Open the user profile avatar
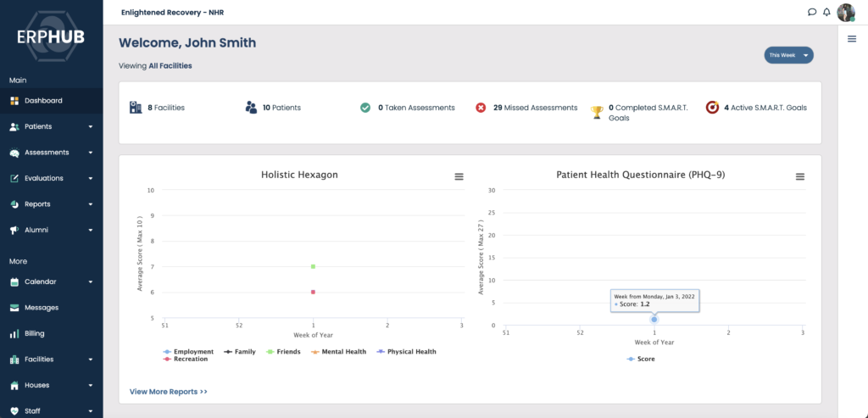The height and width of the screenshot is (418, 868). click(846, 12)
